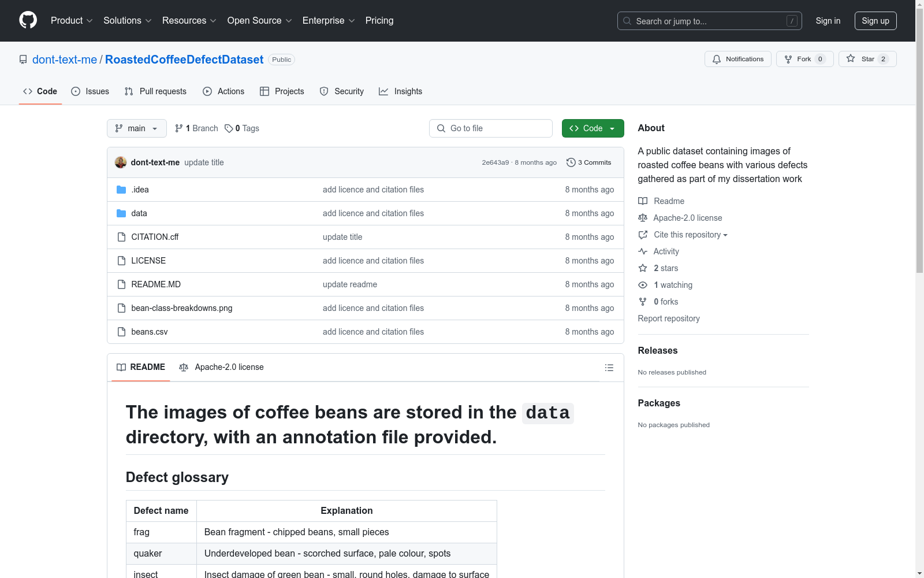The height and width of the screenshot is (578, 924).
Task: Click the Readme link in About sidebar
Action: click(x=661, y=201)
